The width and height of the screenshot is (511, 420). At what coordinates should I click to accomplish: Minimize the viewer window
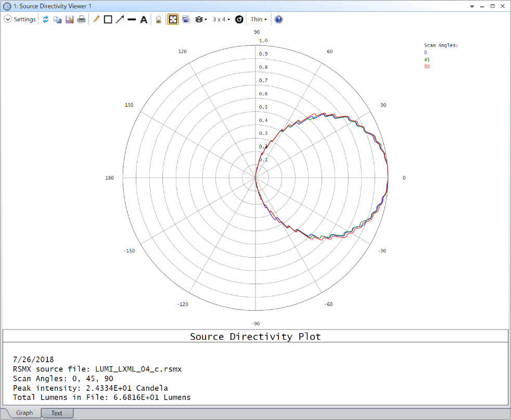point(482,6)
